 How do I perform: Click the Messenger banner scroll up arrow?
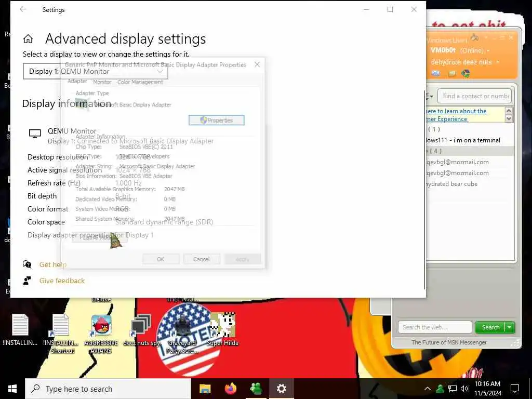[509, 111]
